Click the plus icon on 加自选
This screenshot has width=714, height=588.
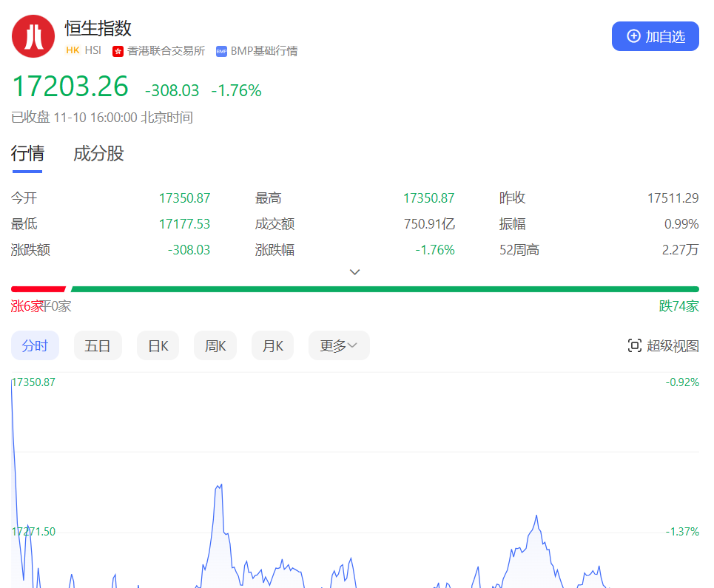coord(633,36)
